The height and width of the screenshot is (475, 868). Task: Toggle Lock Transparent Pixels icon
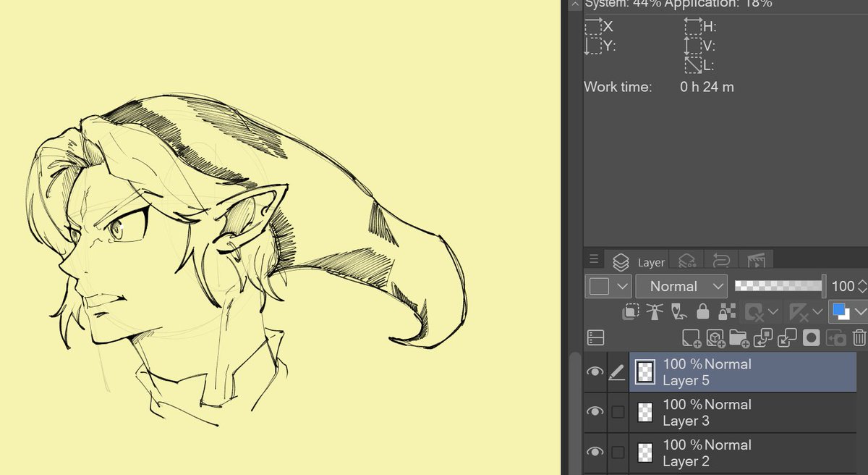pyautogui.click(x=726, y=312)
